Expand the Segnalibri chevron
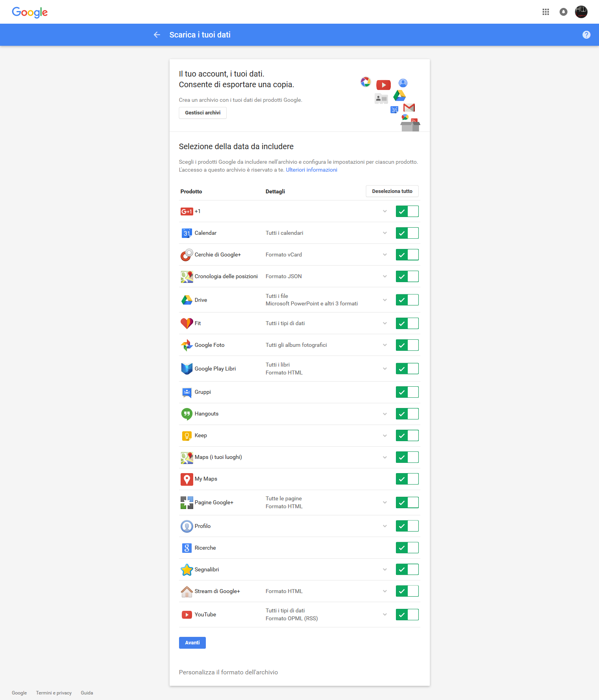599x700 pixels. pos(385,570)
